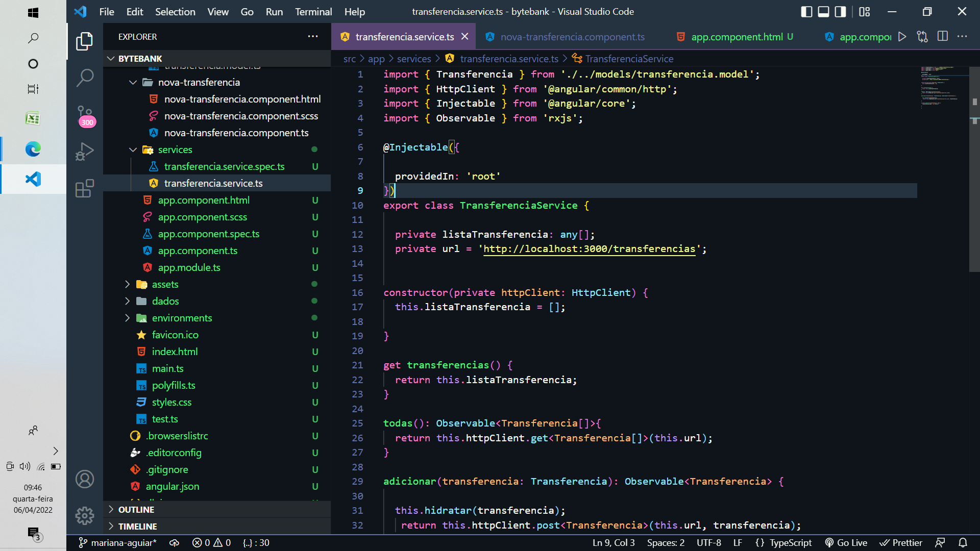Open the Manage gear menu
The width and height of the screenshot is (980, 551).
point(84,516)
